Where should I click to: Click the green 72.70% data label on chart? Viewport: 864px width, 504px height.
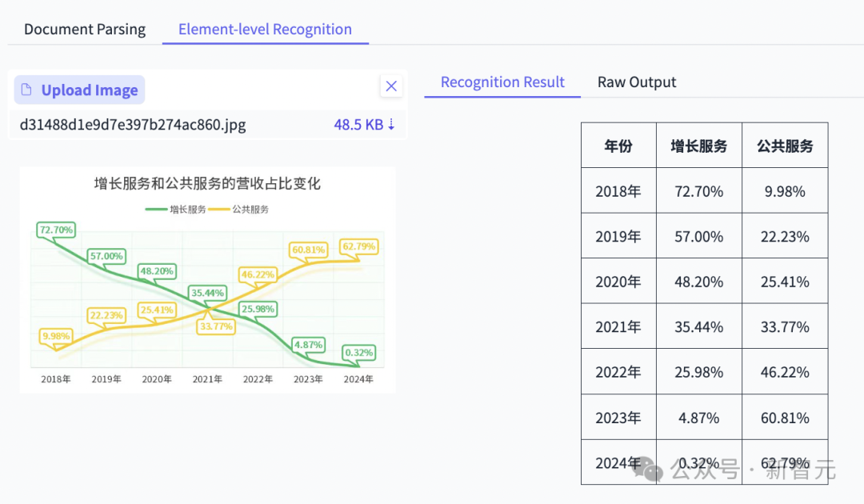56,230
